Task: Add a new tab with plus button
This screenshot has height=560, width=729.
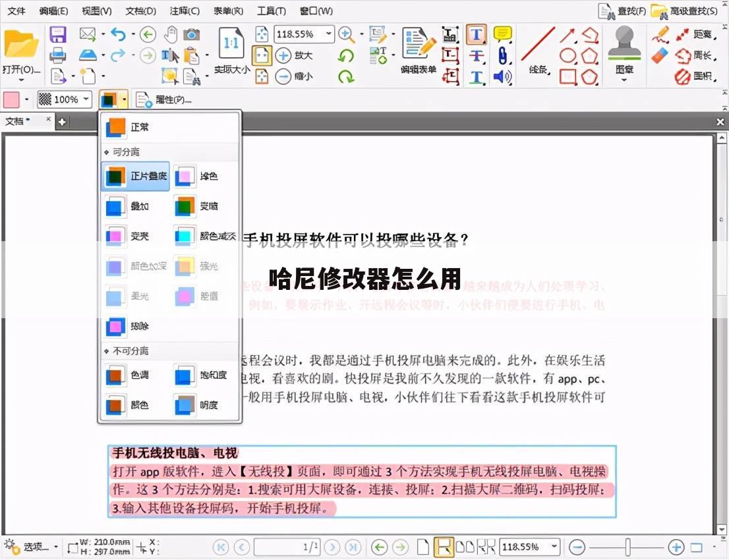Action: (x=62, y=122)
